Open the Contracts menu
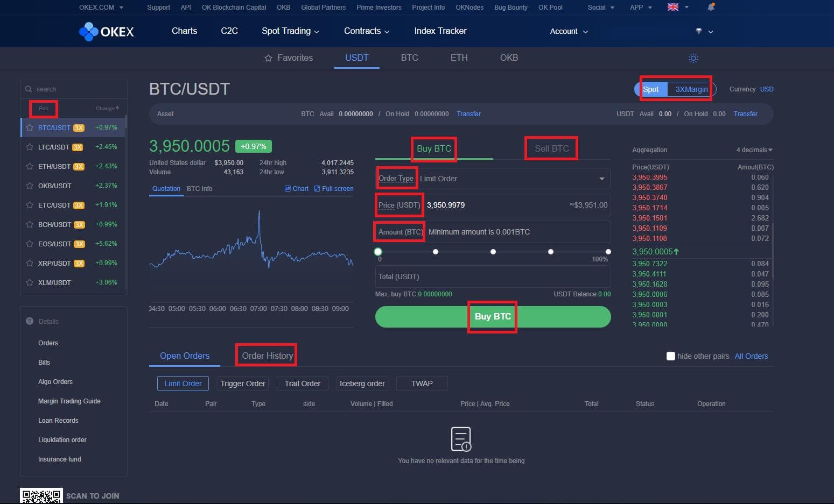 [367, 31]
